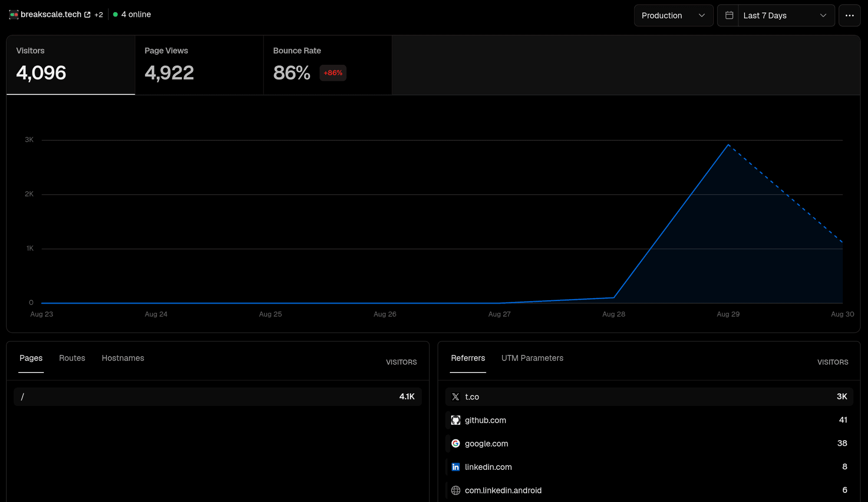Click the breakscale.tech favicon icon

point(13,14)
